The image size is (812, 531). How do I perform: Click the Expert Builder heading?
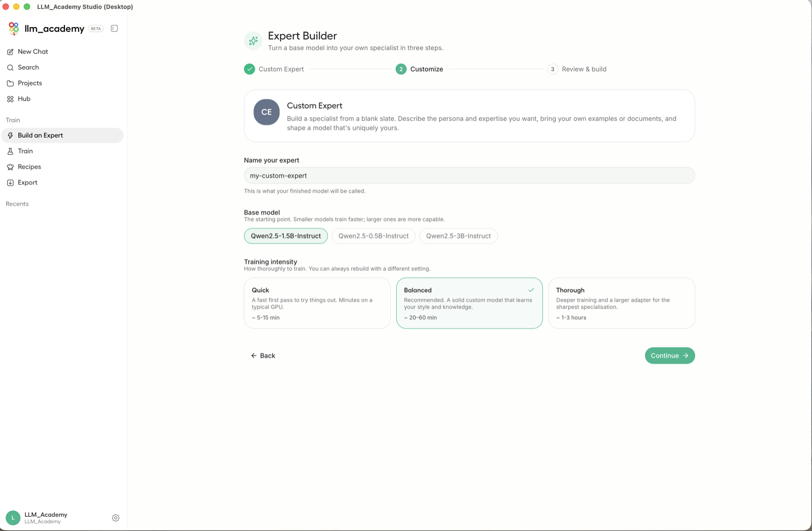[x=302, y=36]
